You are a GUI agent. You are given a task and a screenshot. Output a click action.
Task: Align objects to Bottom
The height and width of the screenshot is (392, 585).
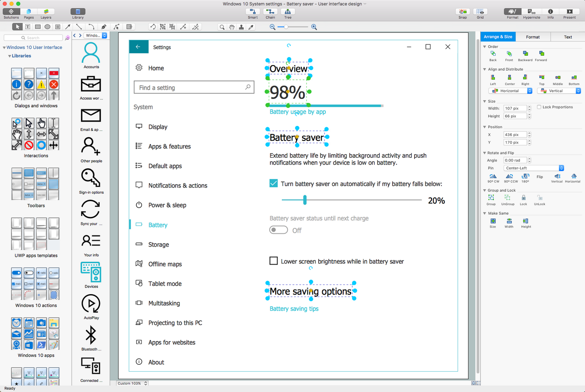coord(574,80)
